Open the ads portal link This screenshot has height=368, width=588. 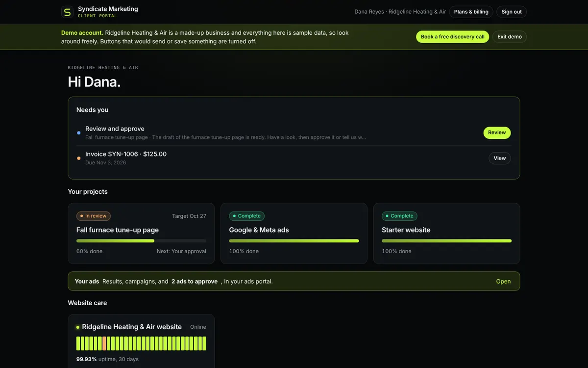(503, 282)
